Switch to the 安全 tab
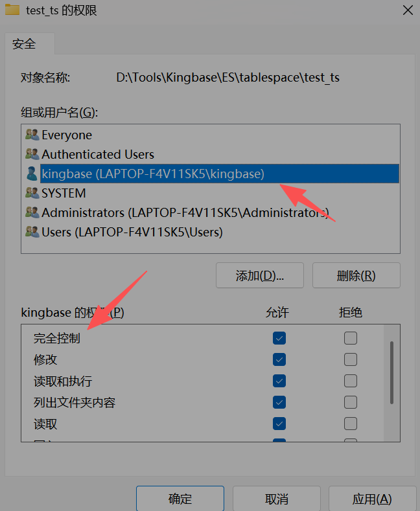Screen dimensions: 420x511 [24, 43]
